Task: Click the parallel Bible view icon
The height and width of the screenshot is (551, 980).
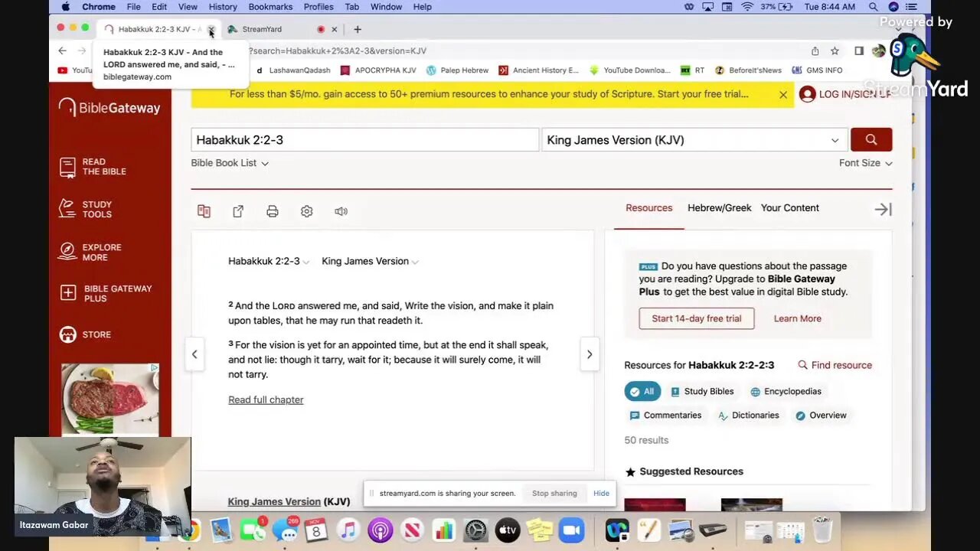Action: point(204,211)
